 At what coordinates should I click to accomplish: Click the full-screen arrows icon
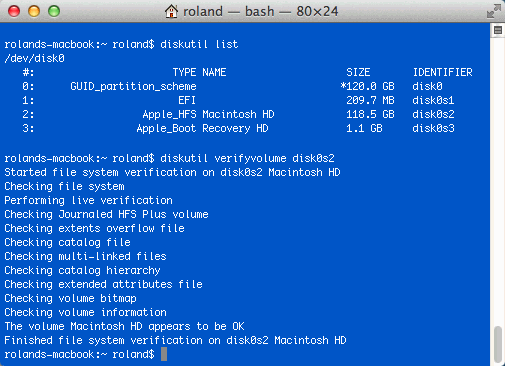pos(494,11)
